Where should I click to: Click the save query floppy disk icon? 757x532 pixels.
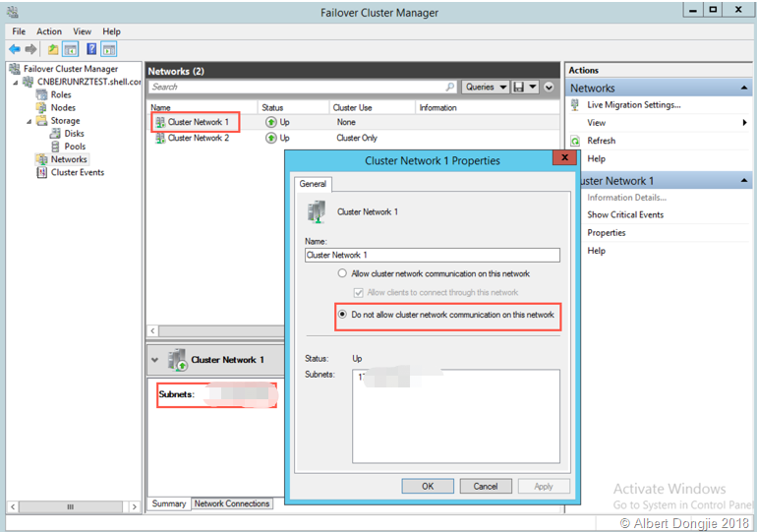coord(518,87)
